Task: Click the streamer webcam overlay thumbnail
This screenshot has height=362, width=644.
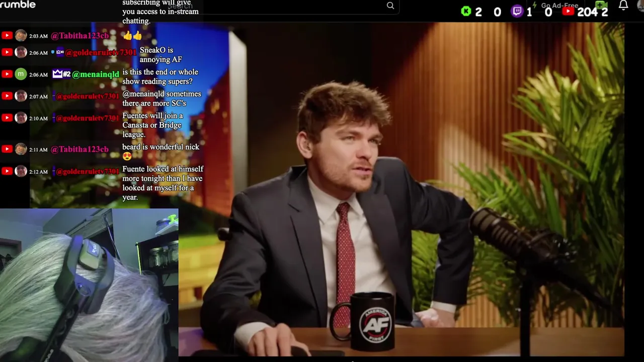Action: coord(89,285)
